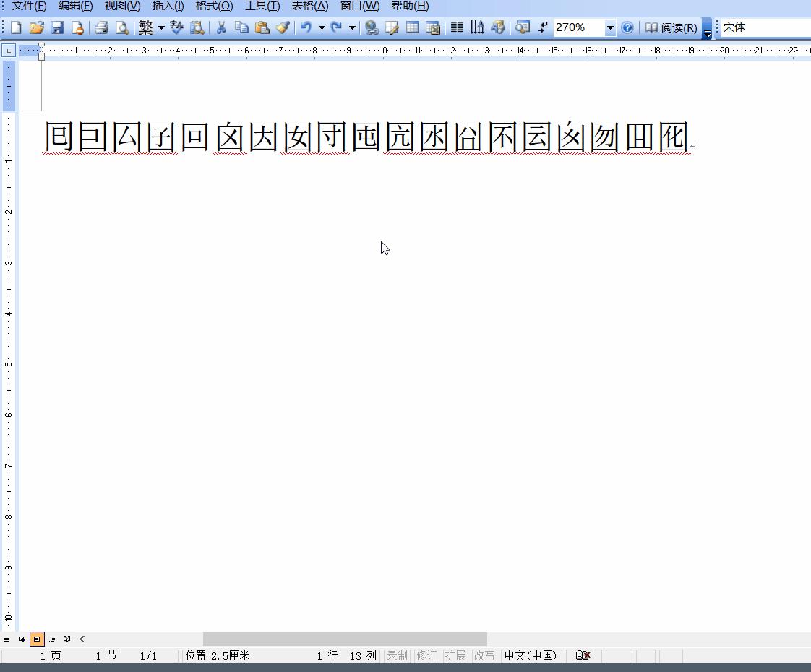Save the document with floppy icon
The height and width of the screenshot is (672, 811).
click(57, 27)
